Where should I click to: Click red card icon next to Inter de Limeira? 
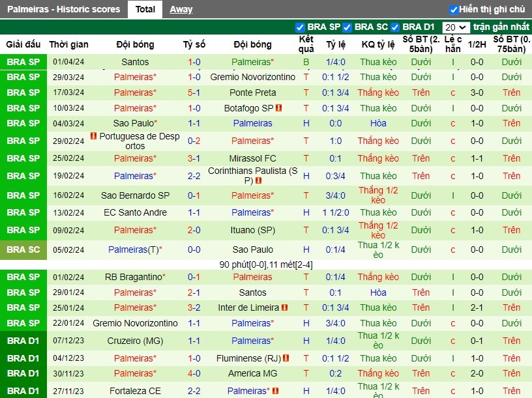tap(285, 307)
